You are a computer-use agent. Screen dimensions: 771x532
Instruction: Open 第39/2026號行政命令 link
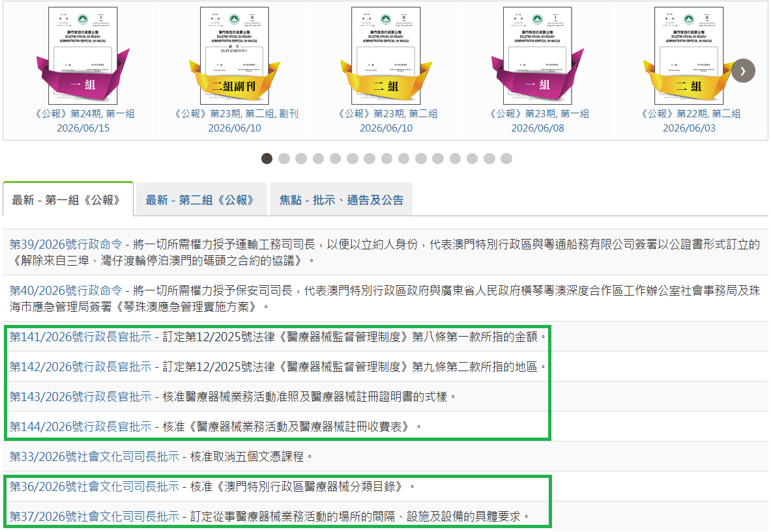(66, 244)
